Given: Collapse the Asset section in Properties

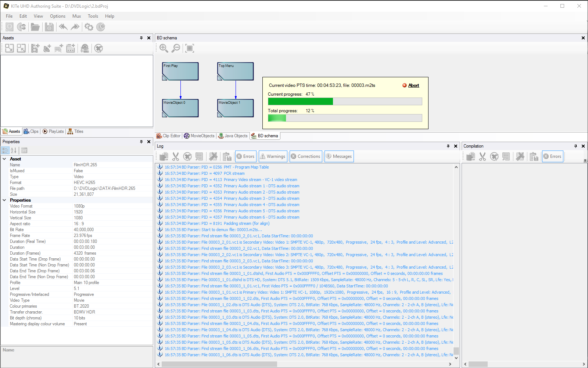Looking at the screenshot, I should (x=4, y=159).
